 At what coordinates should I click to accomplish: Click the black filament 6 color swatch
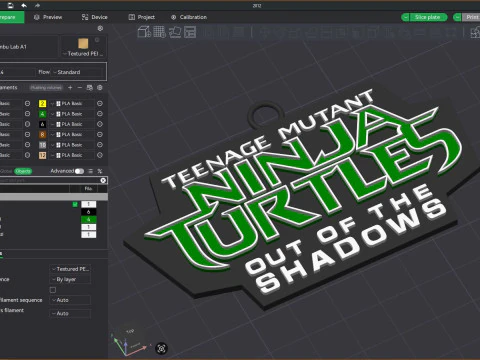[x=42, y=124]
